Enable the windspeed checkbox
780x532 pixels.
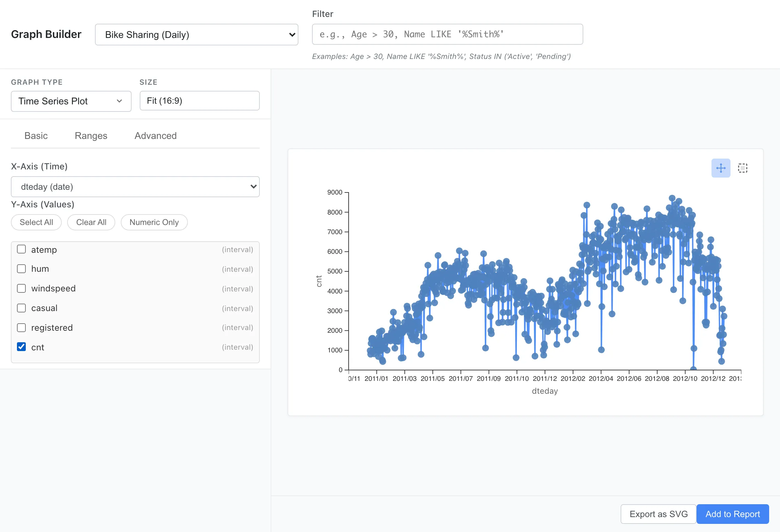pyautogui.click(x=21, y=288)
